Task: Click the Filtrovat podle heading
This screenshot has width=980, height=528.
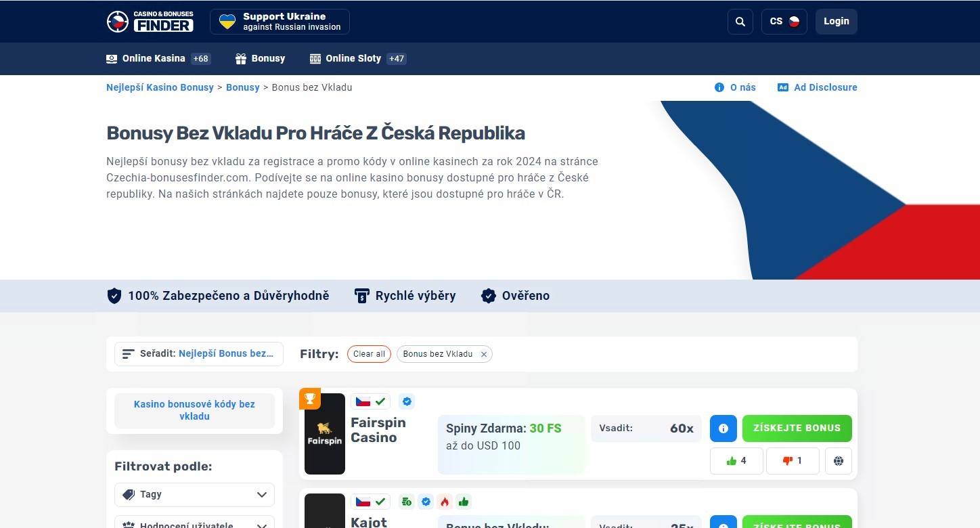Action: (x=163, y=466)
